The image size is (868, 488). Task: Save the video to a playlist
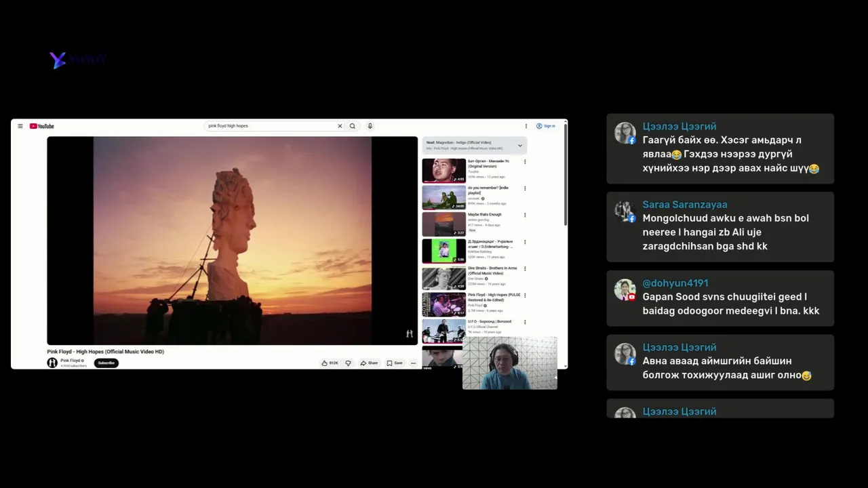click(x=395, y=363)
